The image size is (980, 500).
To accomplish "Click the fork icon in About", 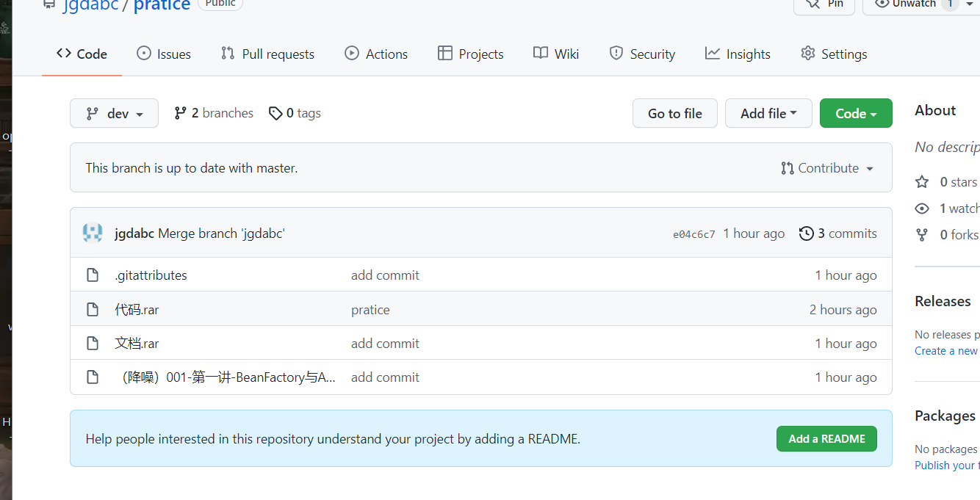I will (x=922, y=235).
